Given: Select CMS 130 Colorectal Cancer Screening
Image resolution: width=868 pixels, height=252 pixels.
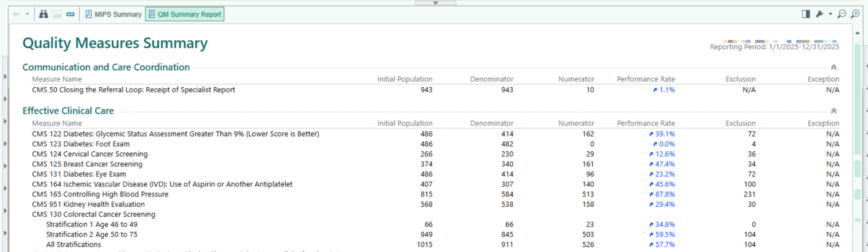Looking at the screenshot, I should tap(94, 215).
